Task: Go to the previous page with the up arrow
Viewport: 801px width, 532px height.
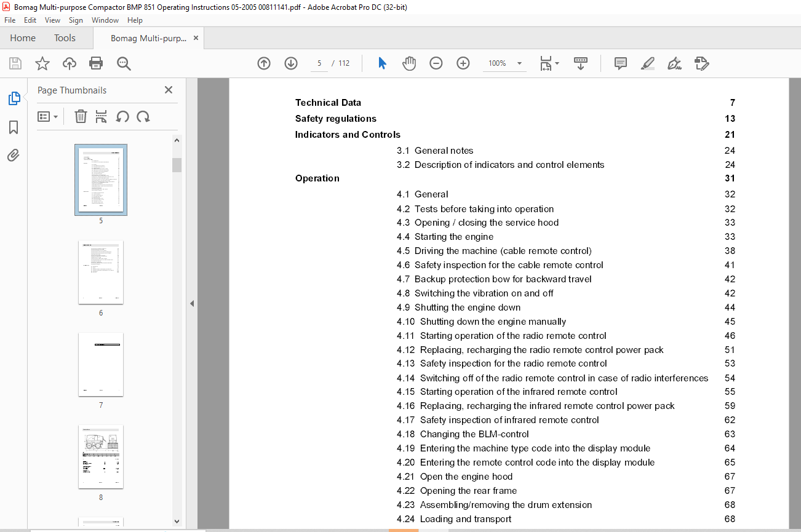Action: [x=264, y=63]
